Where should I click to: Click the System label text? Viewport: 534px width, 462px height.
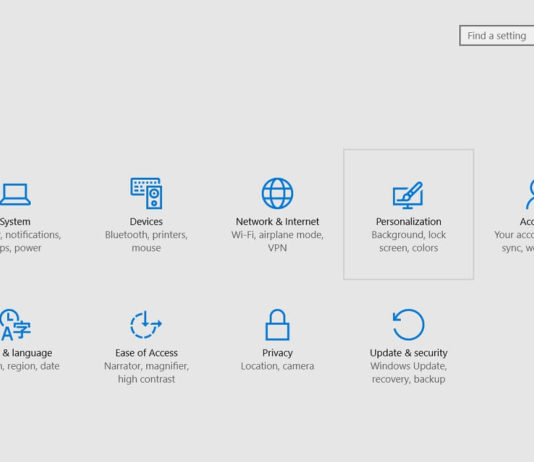pos(15,222)
